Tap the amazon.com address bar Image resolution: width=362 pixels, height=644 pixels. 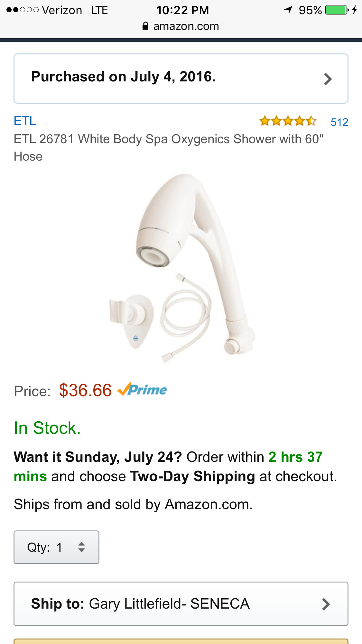[181, 26]
